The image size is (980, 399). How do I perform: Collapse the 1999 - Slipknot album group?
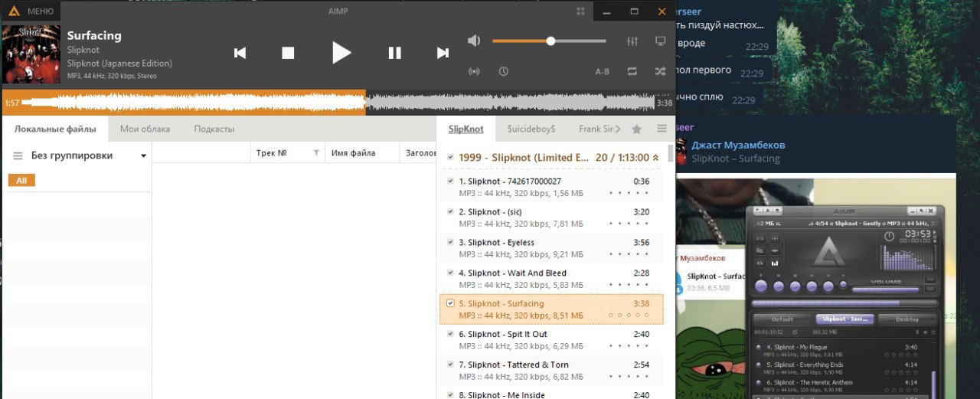pyautogui.click(x=655, y=158)
